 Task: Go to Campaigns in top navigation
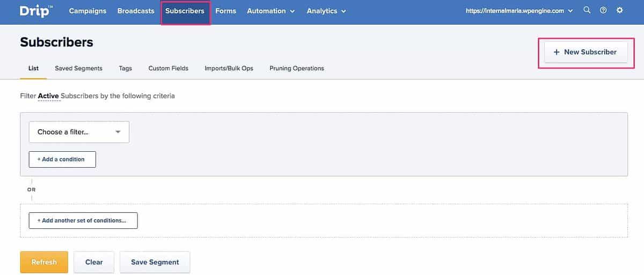click(x=87, y=11)
